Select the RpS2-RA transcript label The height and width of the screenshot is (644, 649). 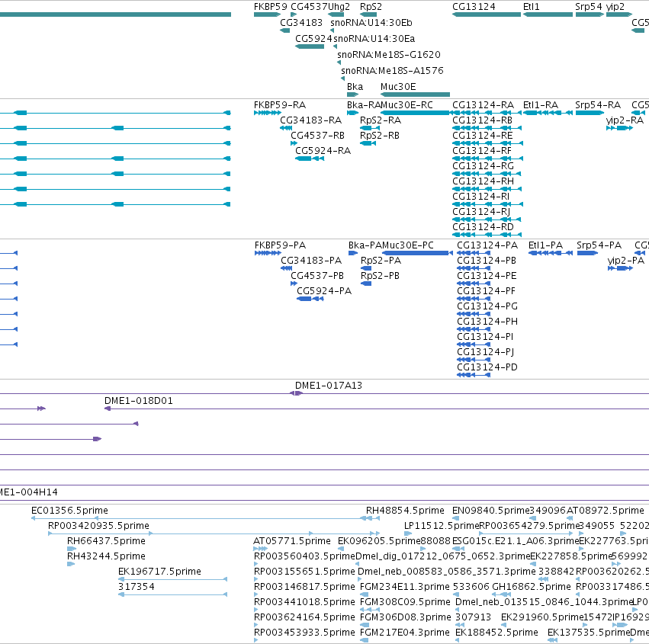point(381,120)
